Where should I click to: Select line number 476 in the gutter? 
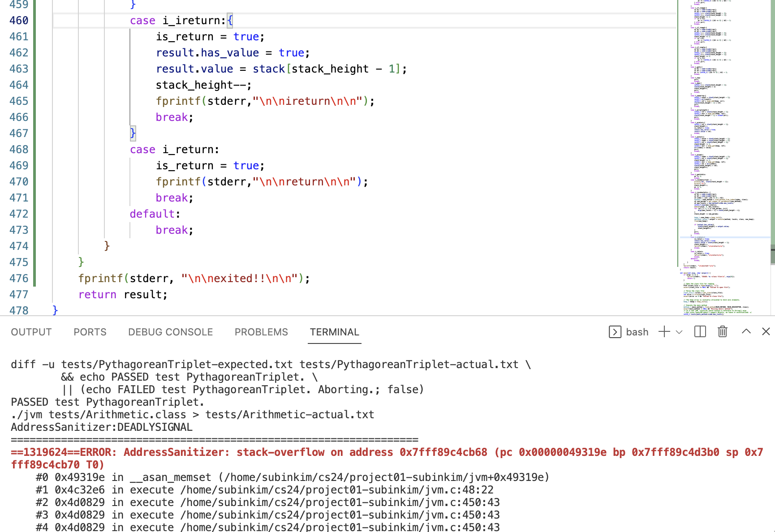(x=19, y=279)
